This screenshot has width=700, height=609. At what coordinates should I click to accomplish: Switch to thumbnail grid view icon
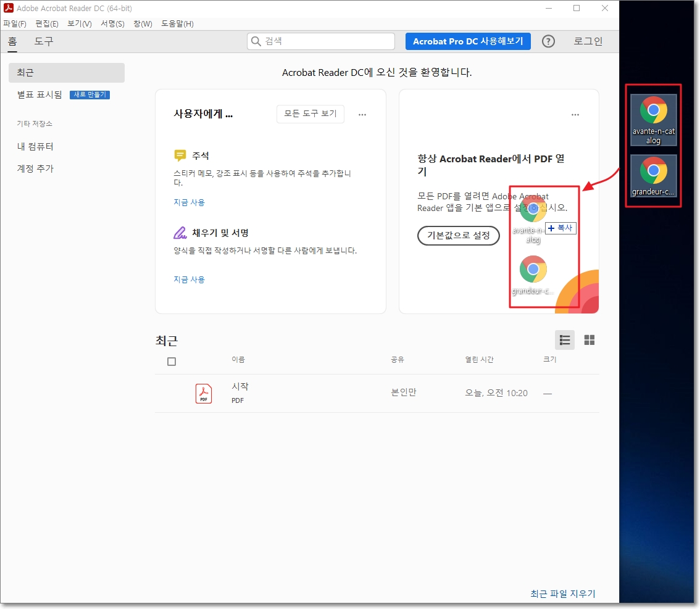(x=590, y=341)
